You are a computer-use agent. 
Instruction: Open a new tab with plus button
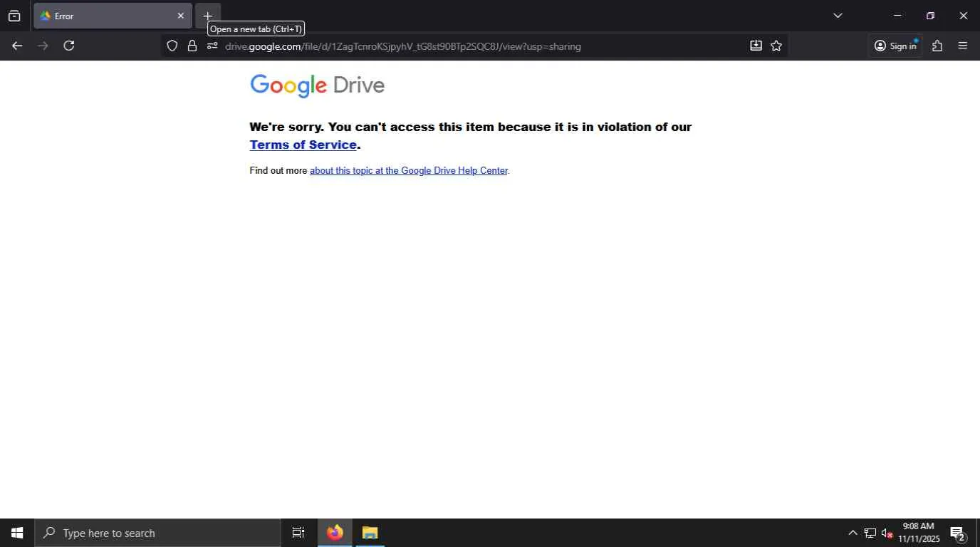pyautogui.click(x=208, y=16)
